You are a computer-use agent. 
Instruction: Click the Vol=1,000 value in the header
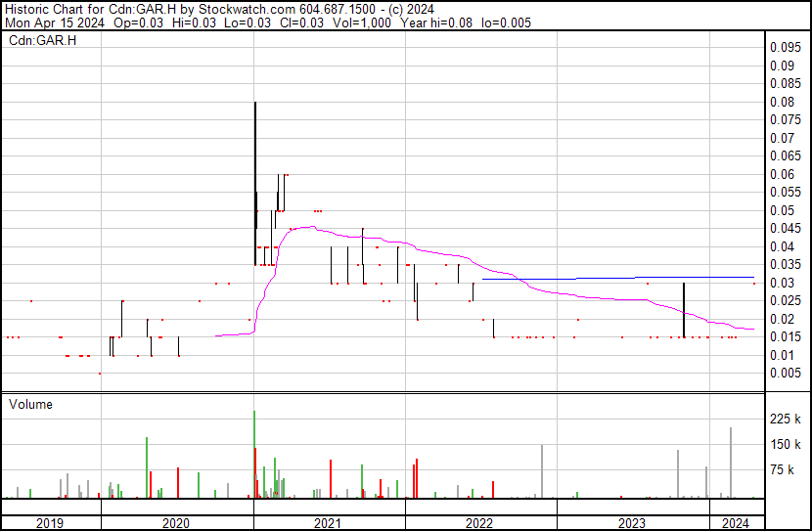pyautogui.click(x=361, y=22)
